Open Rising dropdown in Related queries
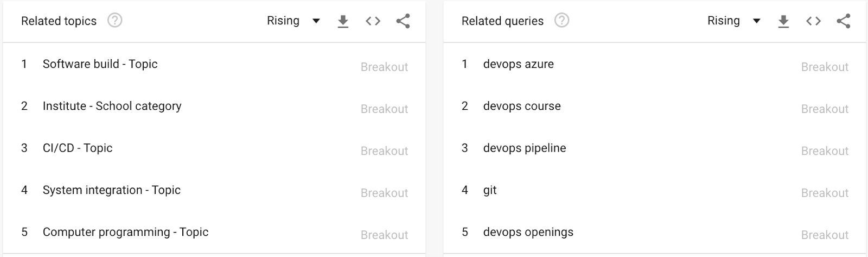The width and height of the screenshot is (868, 257). pos(734,21)
